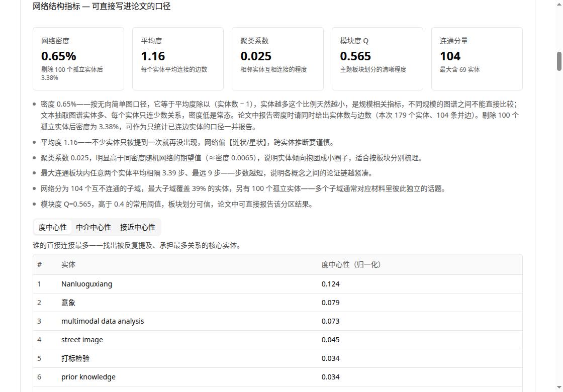Image resolution: width=563 pixels, height=392 pixels.
Task: Select the 网络密度 0.65% metric card
Action: pos(78,59)
